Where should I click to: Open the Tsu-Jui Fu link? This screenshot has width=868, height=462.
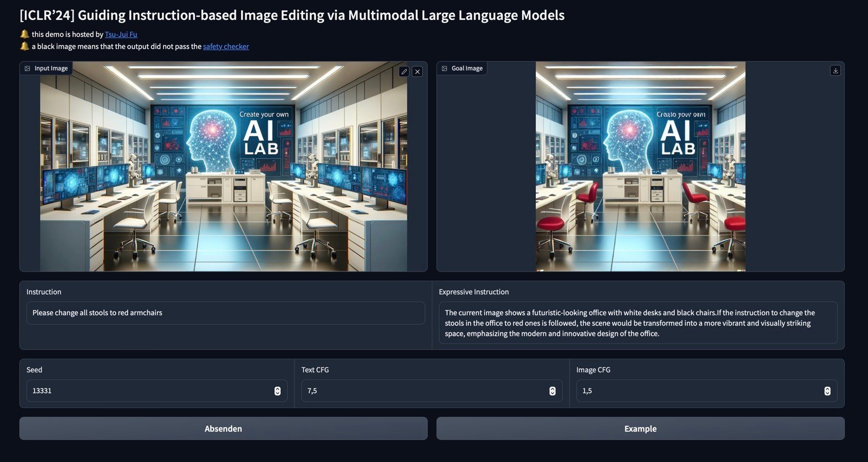point(121,34)
